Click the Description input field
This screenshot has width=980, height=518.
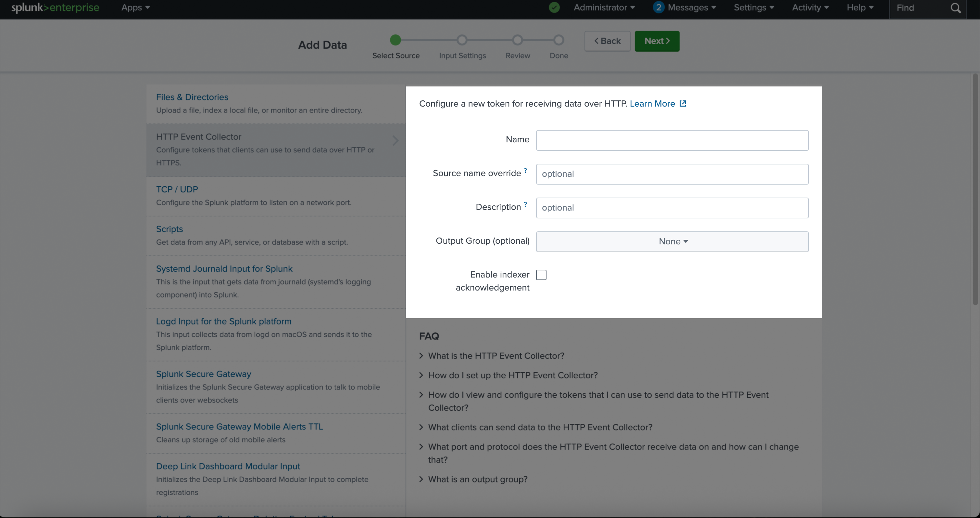pyautogui.click(x=672, y=208)
